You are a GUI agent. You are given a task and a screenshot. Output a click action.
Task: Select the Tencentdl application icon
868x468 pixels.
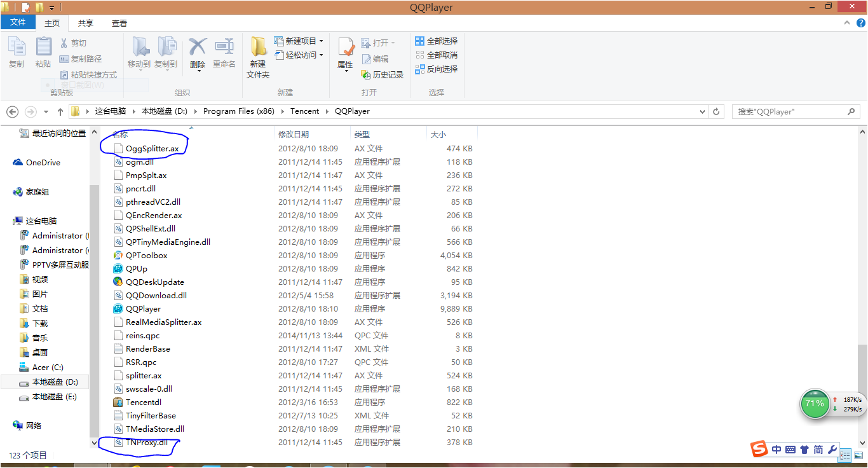click(x=118, y=402)
